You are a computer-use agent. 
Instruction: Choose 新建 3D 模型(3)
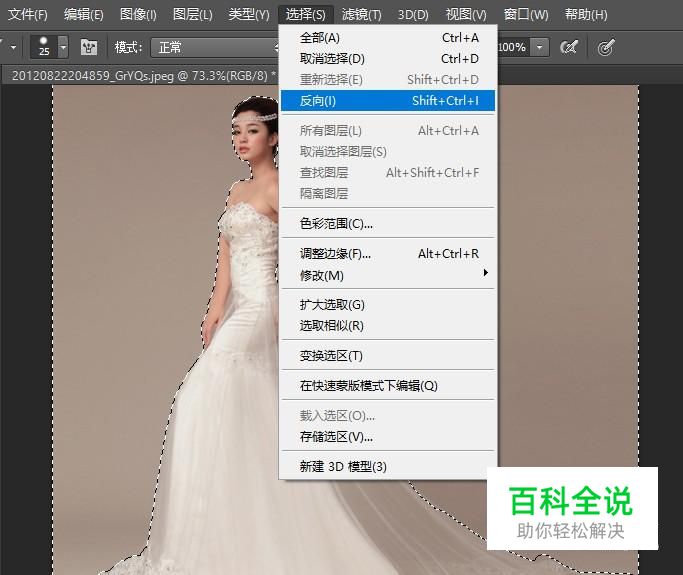tap(388, 467)
